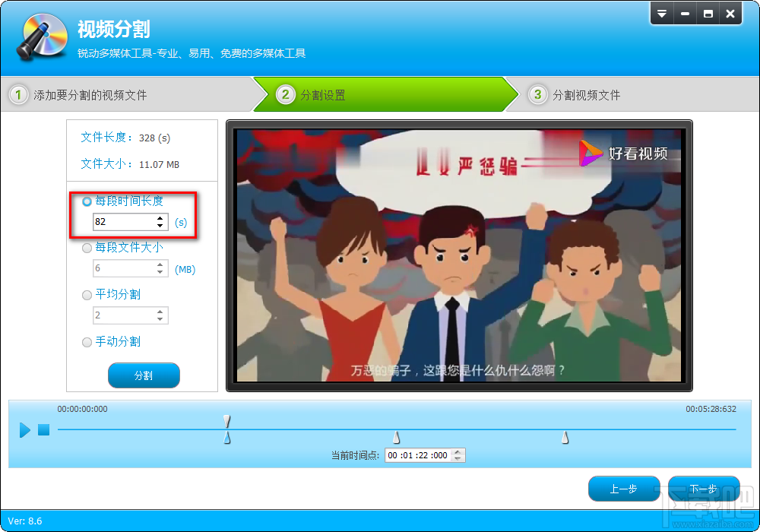760x532 pixels.
Task: Select the 每段时间长度 radio option
Action: [x=87, y=201]
